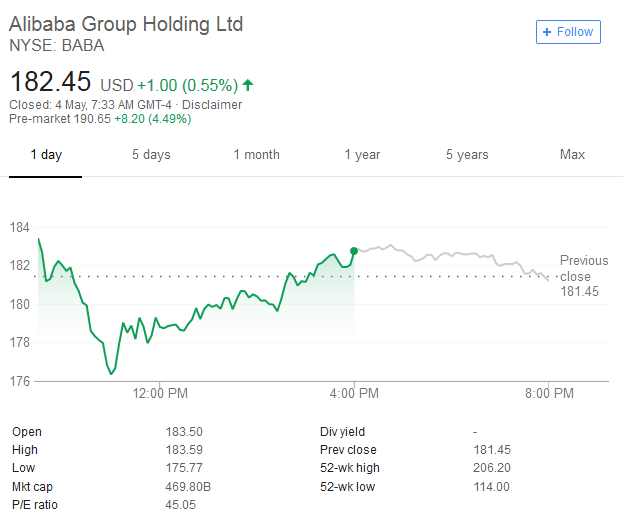Screen dimensions: 623x517
Task: Click the 8:00 PM axis label
Action: click(548, 394)
